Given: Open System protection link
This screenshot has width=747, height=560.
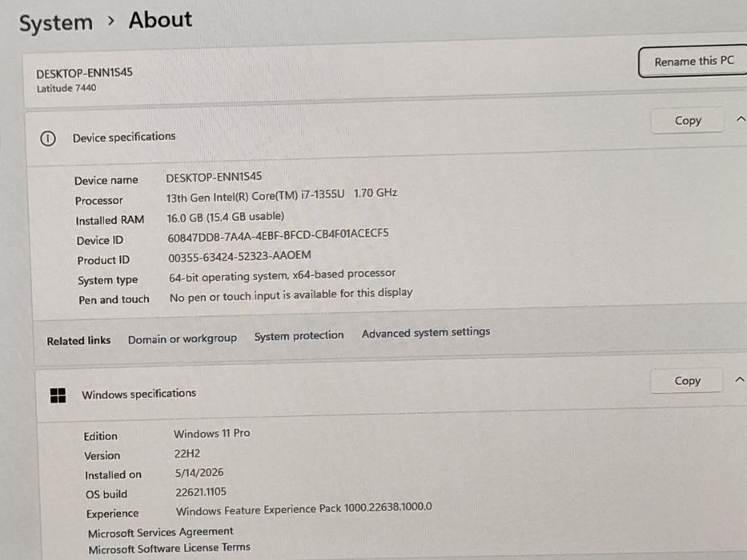Looking at the screenshot, I should pos(299,336).
